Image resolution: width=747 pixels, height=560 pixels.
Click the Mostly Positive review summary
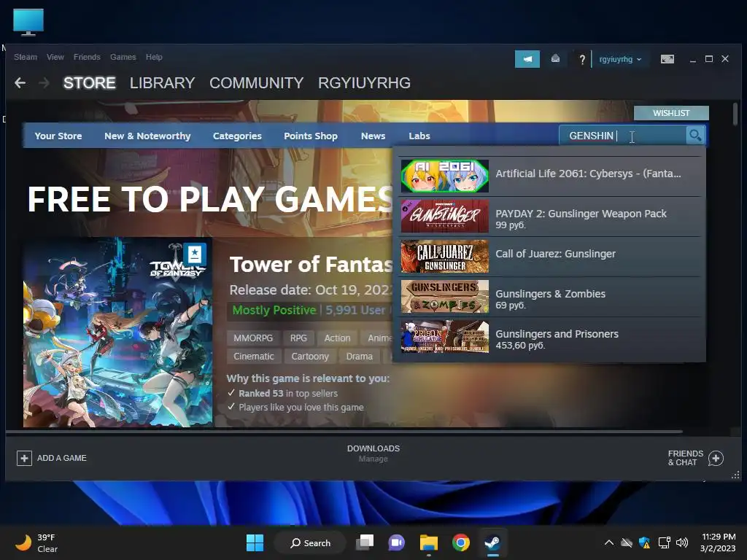point(274,310)
